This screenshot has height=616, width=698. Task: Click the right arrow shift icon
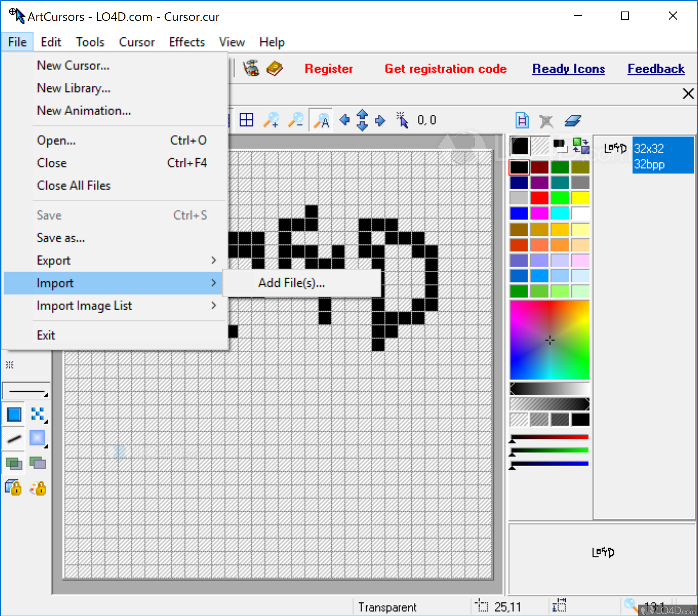tap(379, 120)
